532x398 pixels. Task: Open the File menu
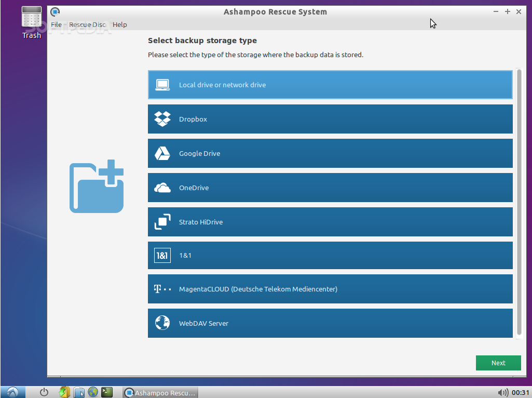coord(57,24)
